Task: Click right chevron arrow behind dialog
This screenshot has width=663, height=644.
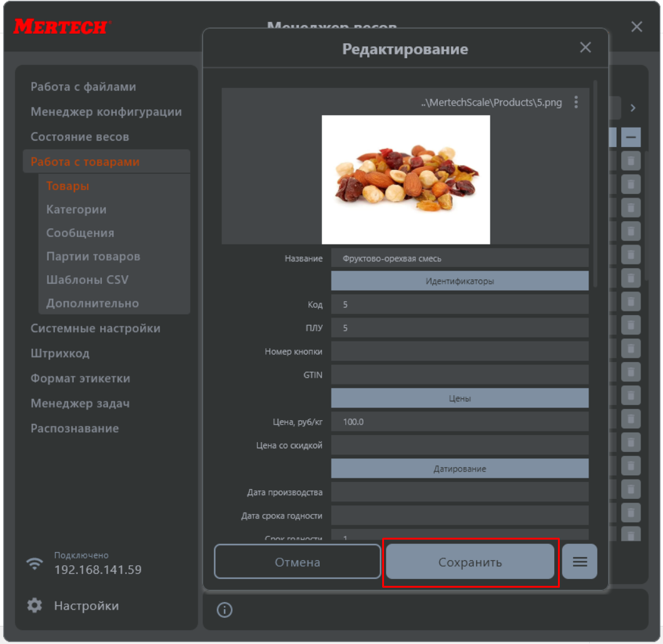Action: pos(633,108)
